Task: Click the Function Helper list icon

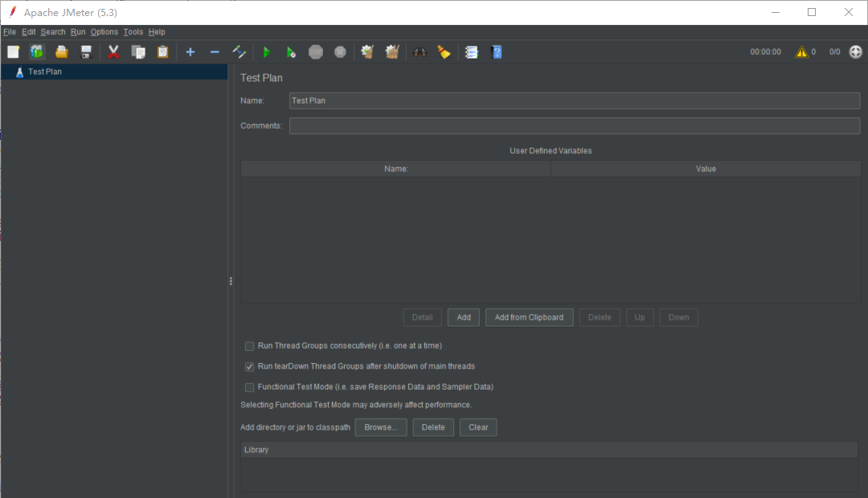Action: click(472, 52)
